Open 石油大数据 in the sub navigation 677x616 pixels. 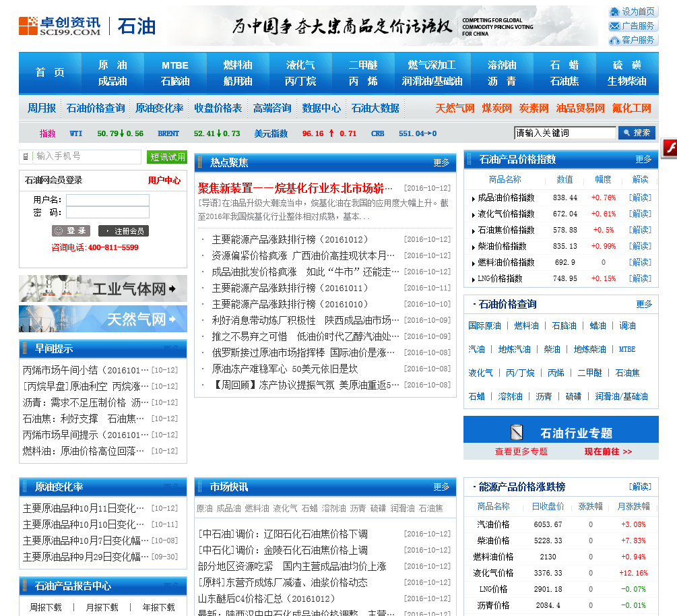coord(375,108)
